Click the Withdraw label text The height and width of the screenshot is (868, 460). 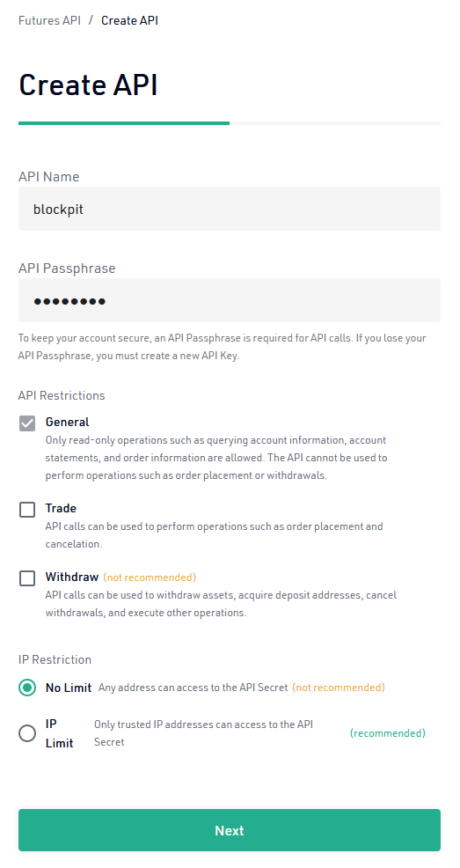click(x=72, y=577)
